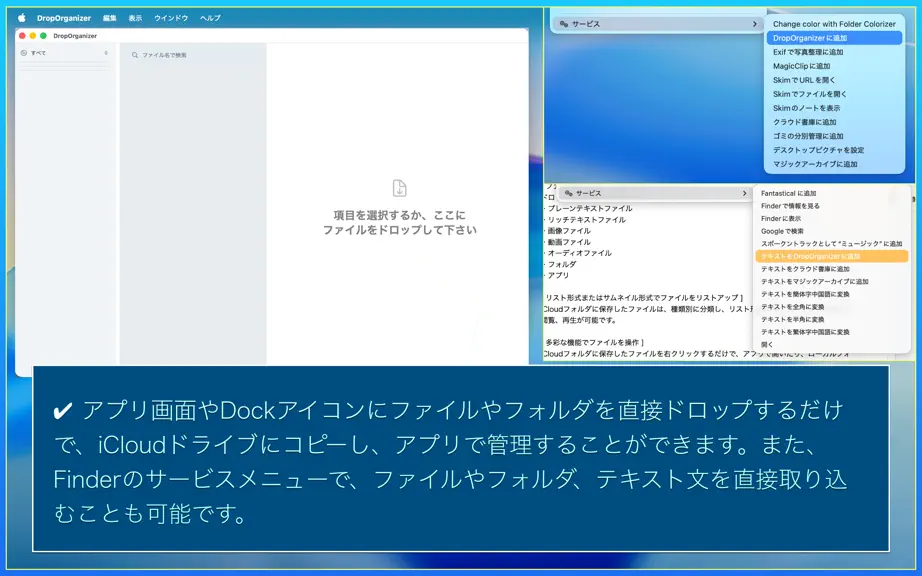The image size is (922, 576).
Task: Click the リスト形式またはサムネイル形式 heading line
Action: pos(644,298)
